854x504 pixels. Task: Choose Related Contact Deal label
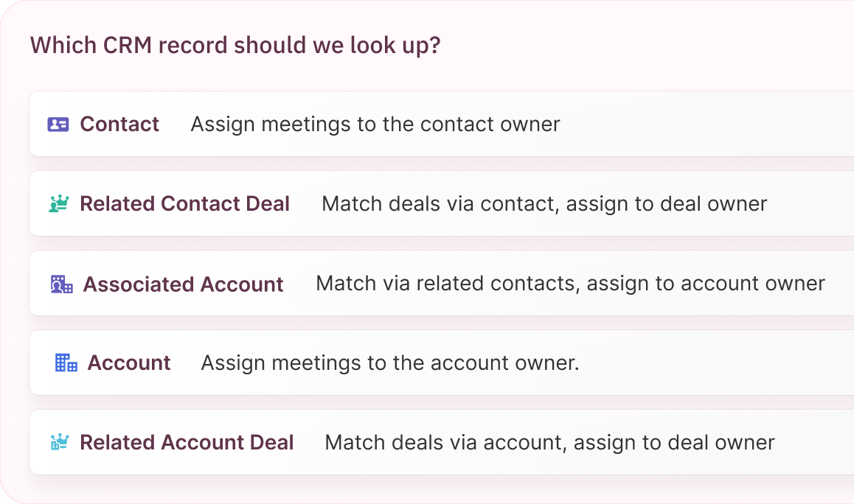tap(184, 204)
